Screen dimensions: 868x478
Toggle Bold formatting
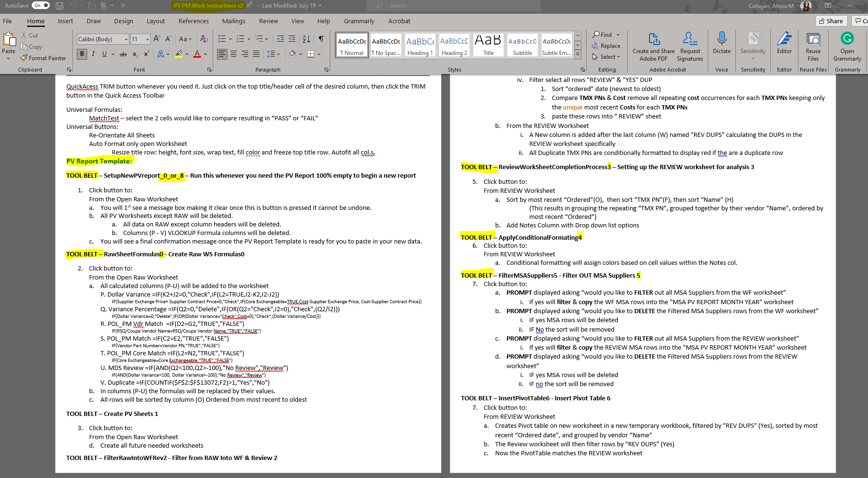coord(82,54)
